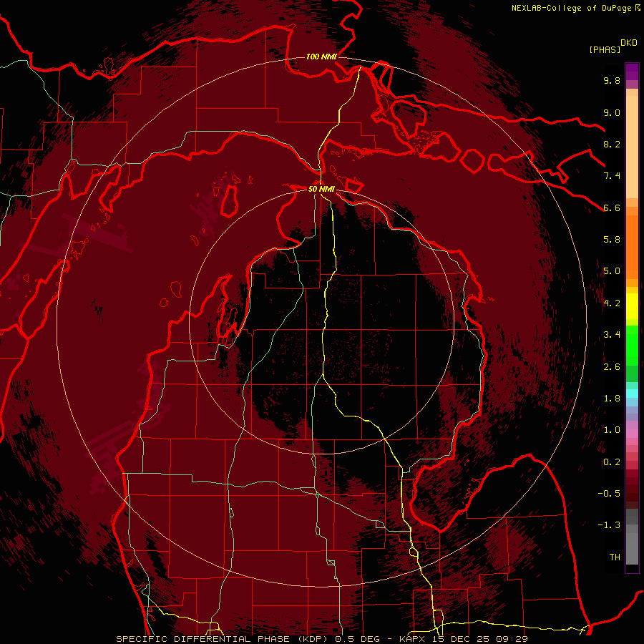Click the TH label on the color scale

(x=615, y=557)
